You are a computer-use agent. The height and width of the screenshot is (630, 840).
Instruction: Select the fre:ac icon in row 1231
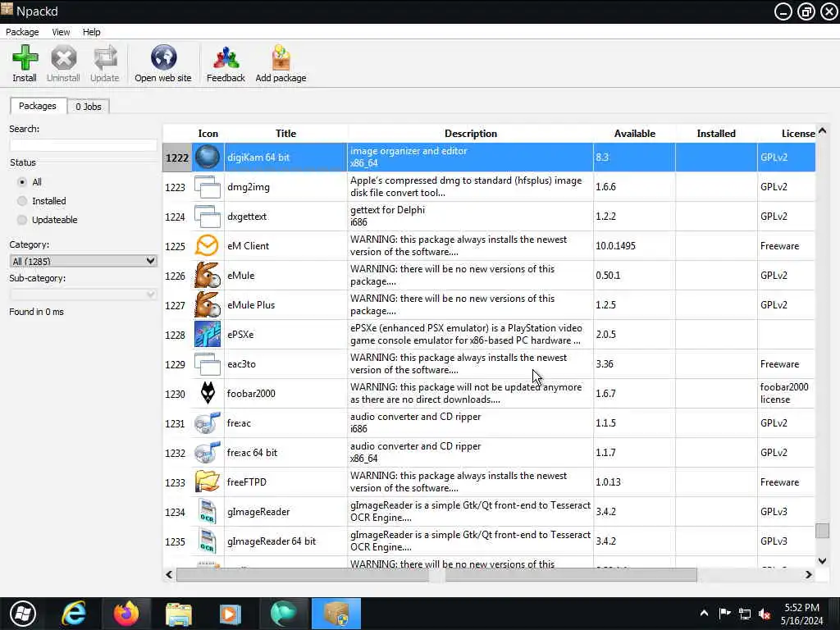click(208, 423)
